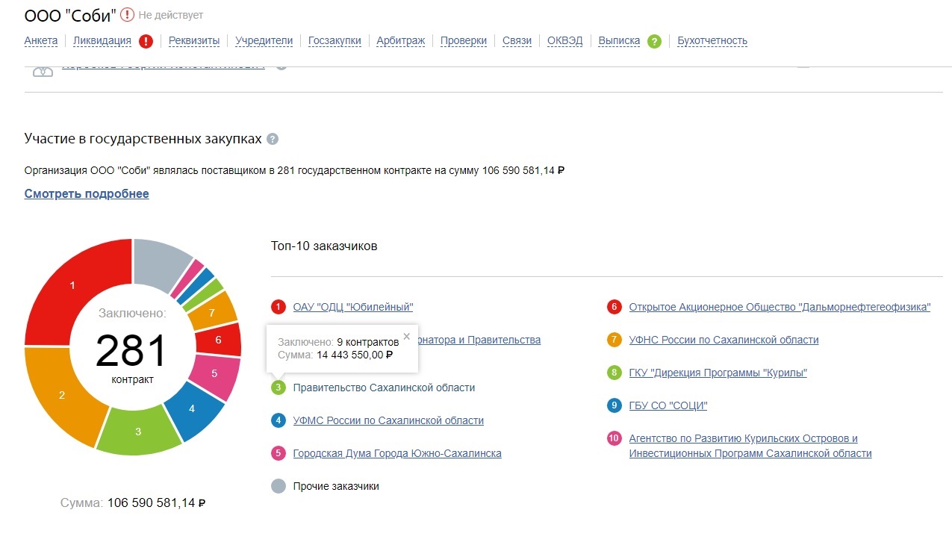The height and width of the screenshot is (560, 952).
Task: Select orange segment 2 of donut chart
Action: (x=62, y=394)
